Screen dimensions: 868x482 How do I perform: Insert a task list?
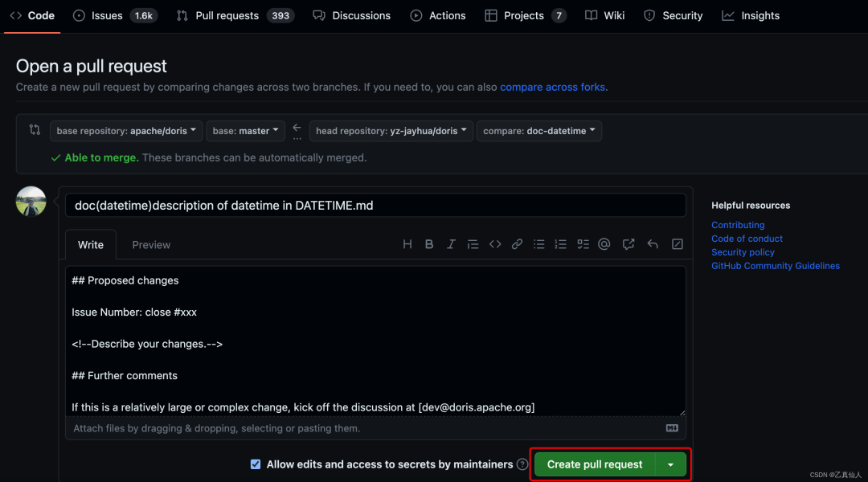point(583,244)
